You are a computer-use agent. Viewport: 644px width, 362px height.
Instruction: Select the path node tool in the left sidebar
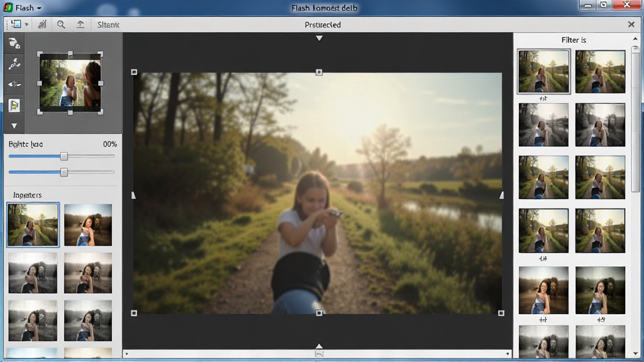tap(14, 64)
